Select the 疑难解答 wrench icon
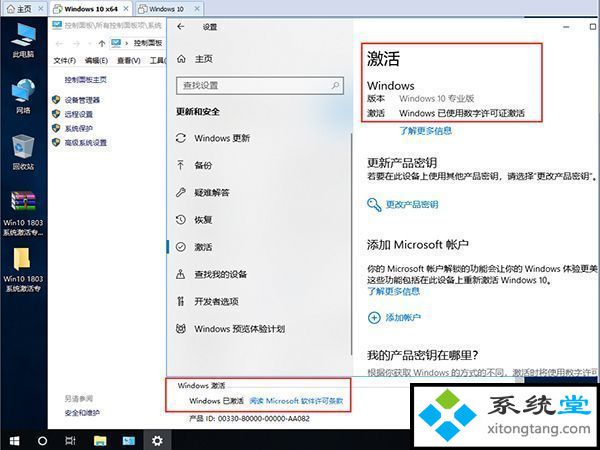This screenshot has width=600, height=450. coord(181,192)
